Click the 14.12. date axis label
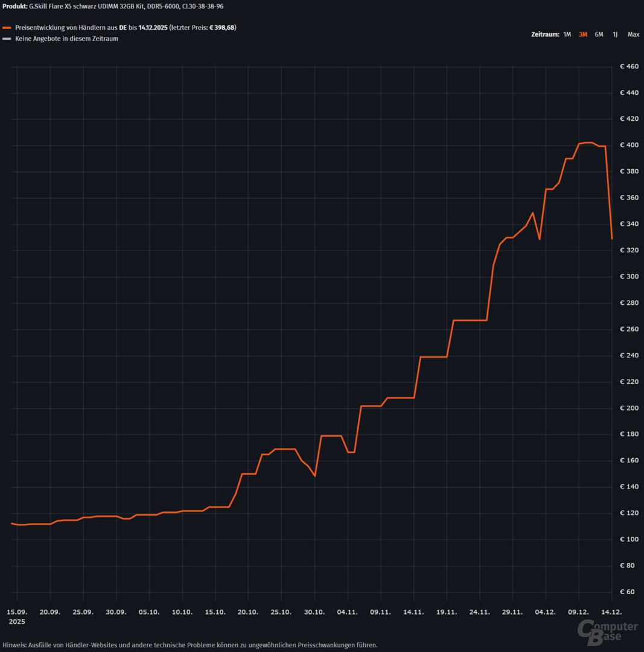Image resolution: width=644 pixels, height=652 pixels. (611, 612)
